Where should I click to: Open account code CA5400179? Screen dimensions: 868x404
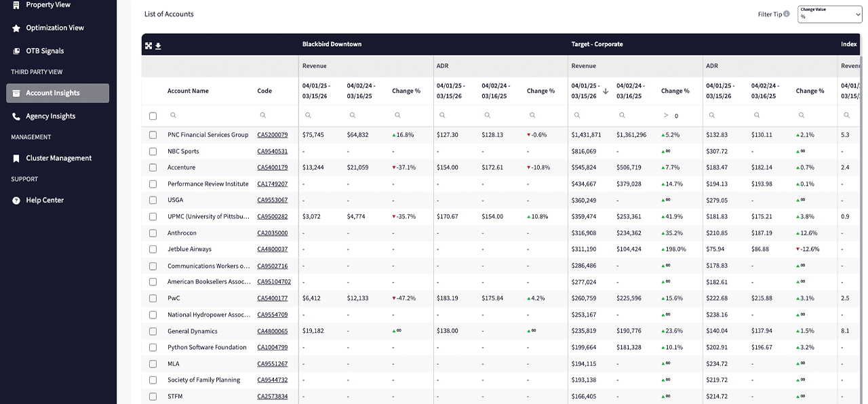point(272,167)
